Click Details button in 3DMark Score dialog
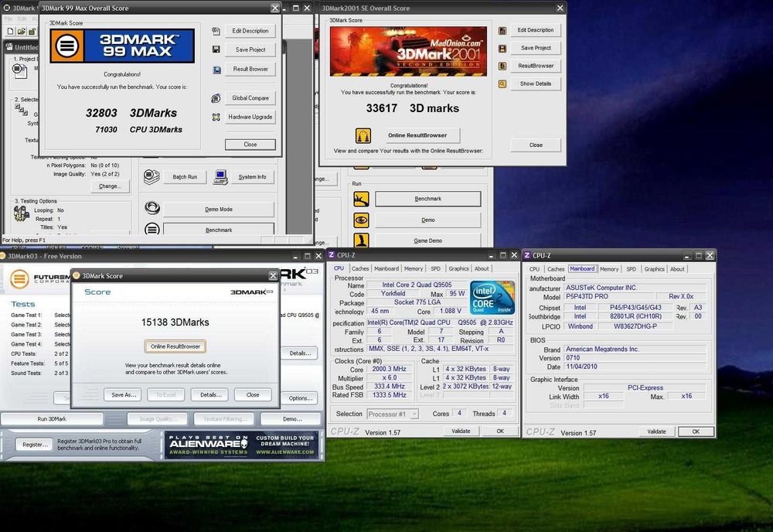 [x=210, y=394]
